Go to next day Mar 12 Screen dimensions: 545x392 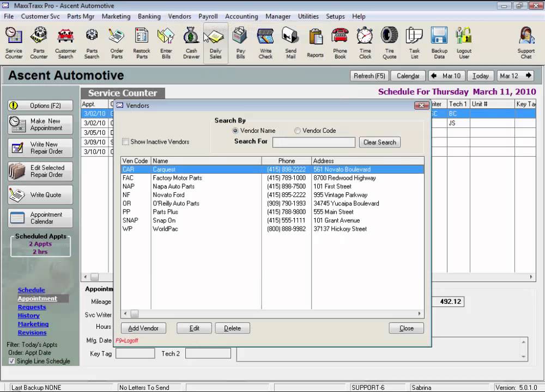click(x=516, y=76)
